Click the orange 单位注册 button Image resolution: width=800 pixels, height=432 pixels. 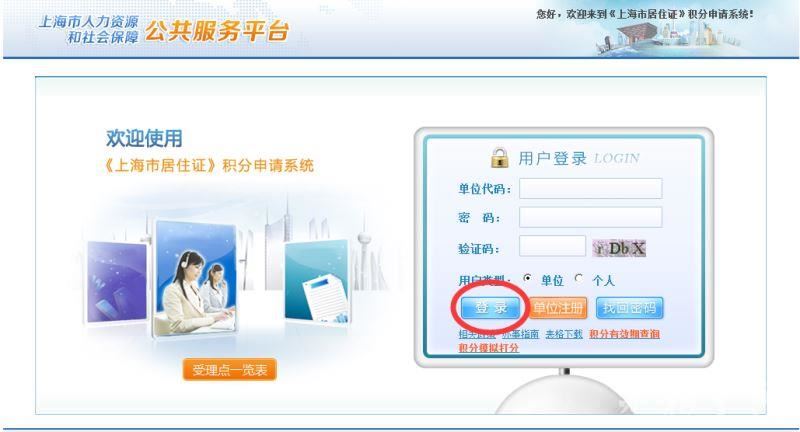pyautogui.click(x=558, y=308)
